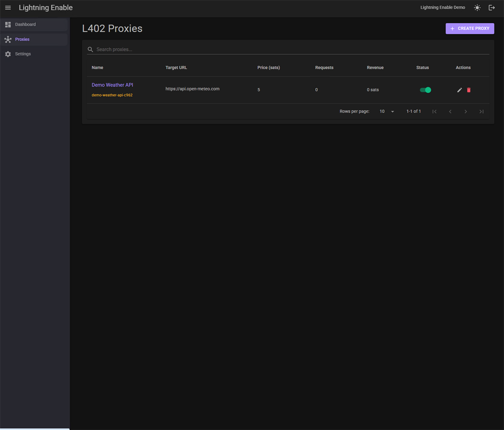Go to next page of proxies
504x430 pixels.
466,111
